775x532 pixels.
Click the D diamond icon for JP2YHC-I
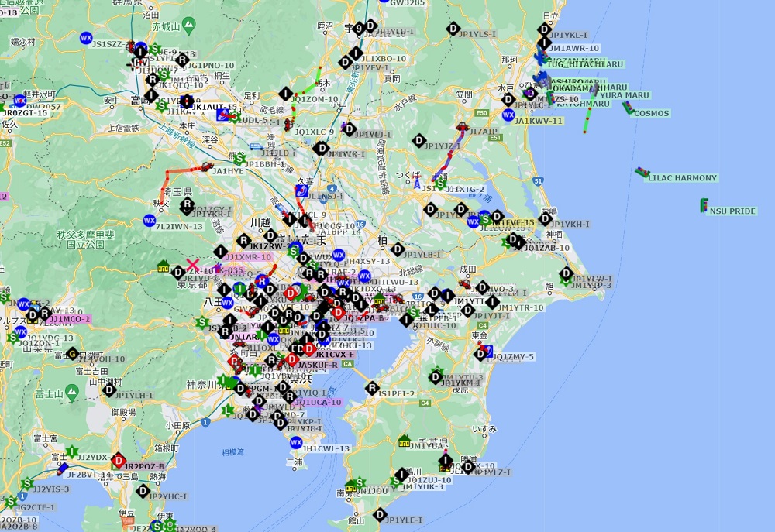pos(143,491)
